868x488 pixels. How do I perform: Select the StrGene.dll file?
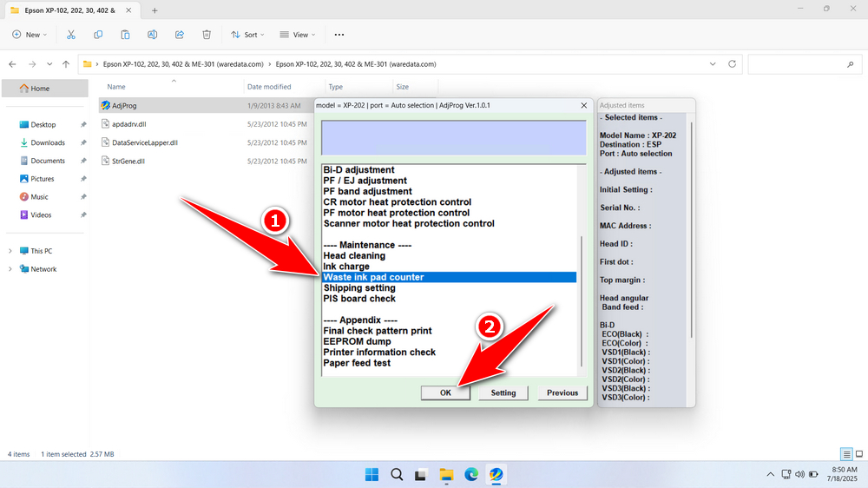[x=128, y=162]
